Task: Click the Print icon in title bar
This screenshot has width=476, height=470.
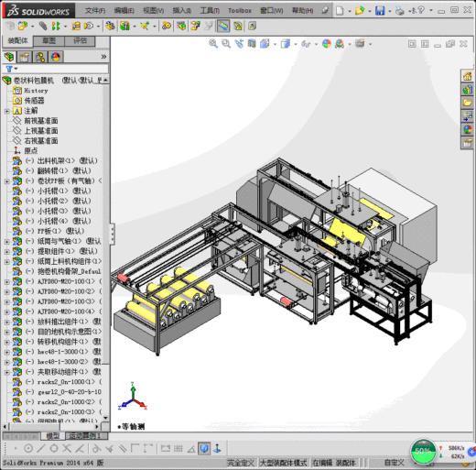Action: pos(399,11)
